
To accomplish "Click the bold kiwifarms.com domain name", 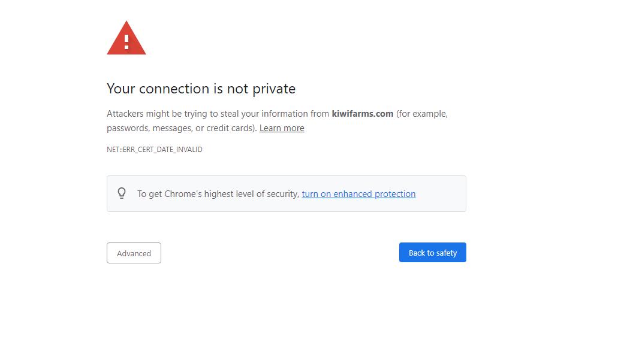I will [x=363, y=114].
